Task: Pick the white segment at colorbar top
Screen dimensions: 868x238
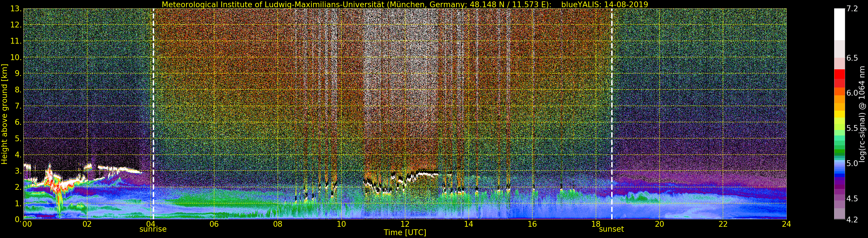Action: click(x=839, y=24)
